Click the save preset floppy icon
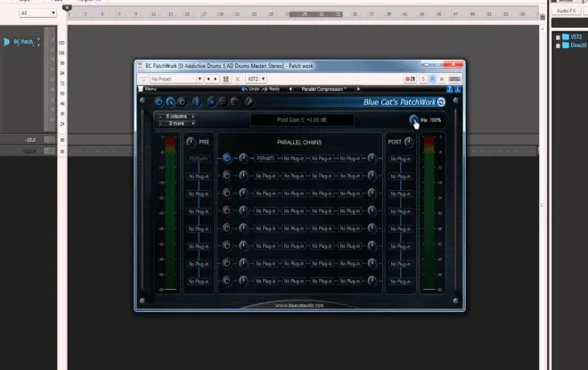 pos(225,78)
